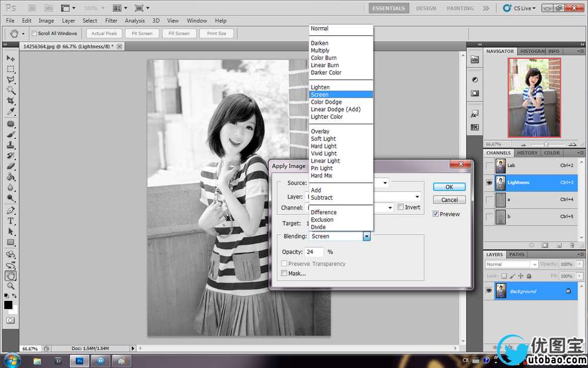588x368 pixels.
Task: Select the Rectangle shape tool
Action: click(x=11, y=242)
